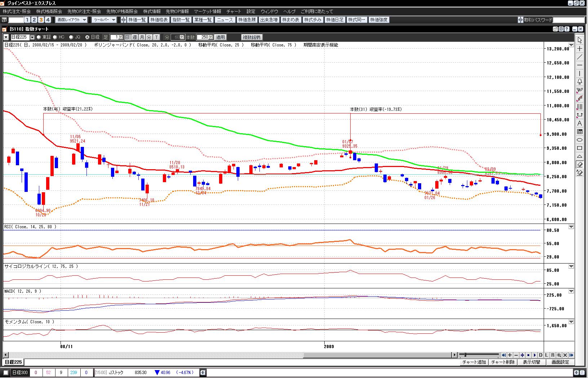The image size is (588, 378).
Task: Select the eraser tool in right toolbar
Action: [579, 165]
